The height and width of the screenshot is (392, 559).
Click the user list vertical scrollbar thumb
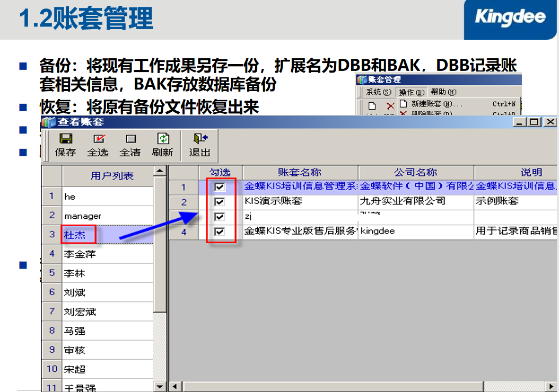coord(160,245)
